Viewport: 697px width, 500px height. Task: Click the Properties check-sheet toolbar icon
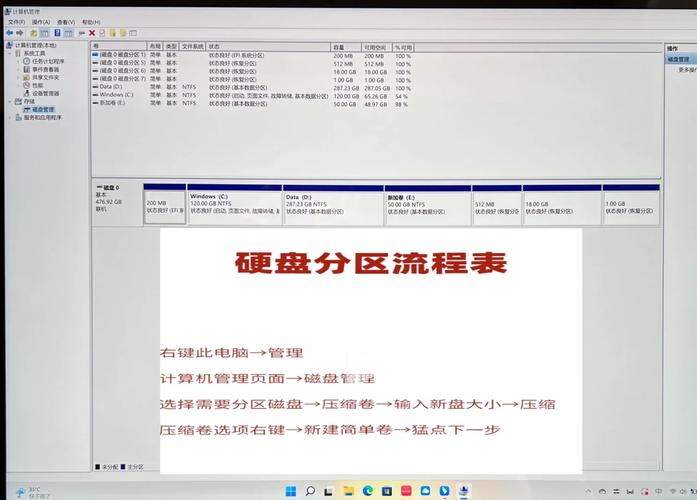102,33
